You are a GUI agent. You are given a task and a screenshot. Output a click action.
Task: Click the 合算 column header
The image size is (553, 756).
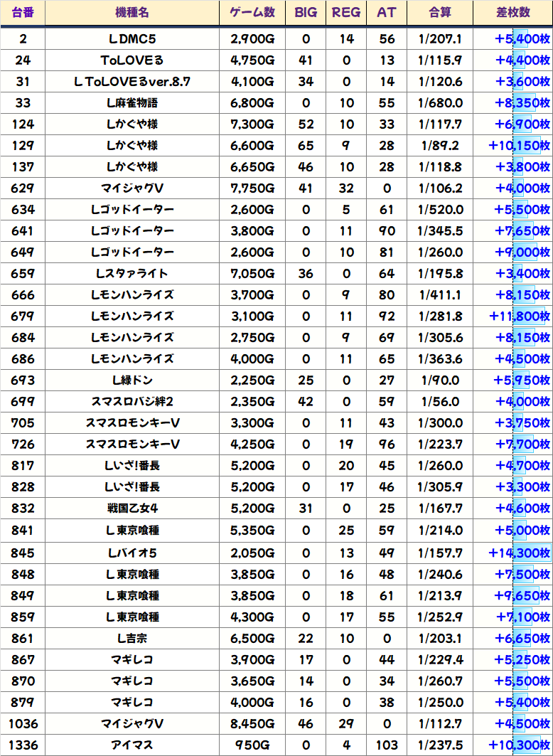pos(440,13)
